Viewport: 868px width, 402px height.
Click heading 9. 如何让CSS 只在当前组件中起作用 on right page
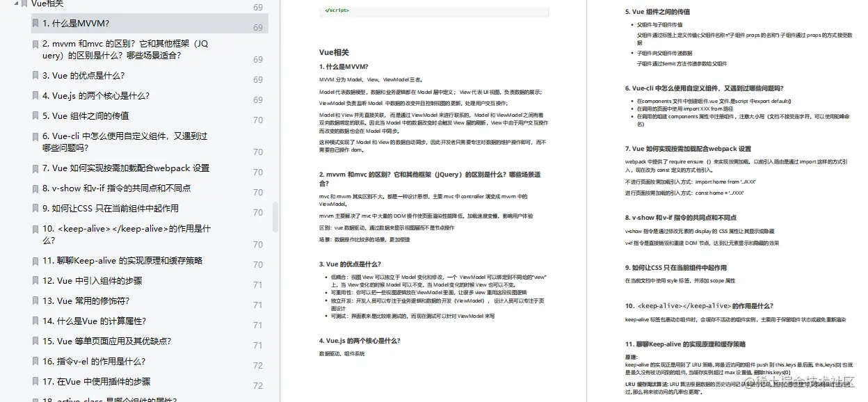tap(676, 268)
